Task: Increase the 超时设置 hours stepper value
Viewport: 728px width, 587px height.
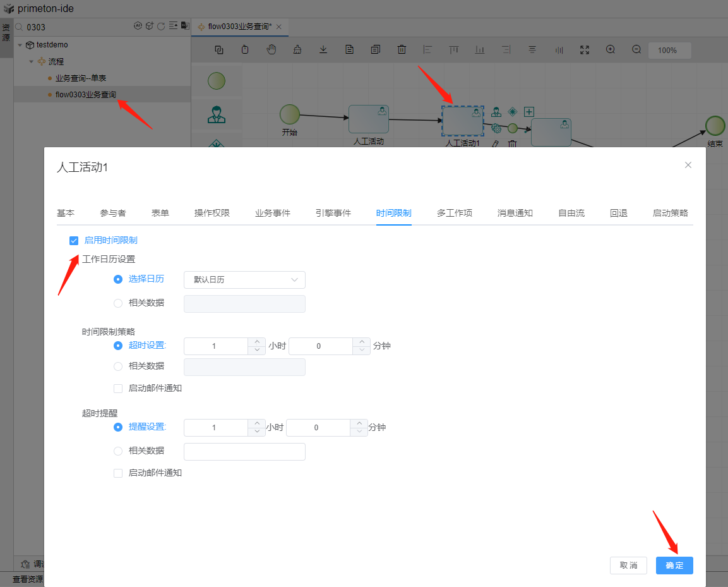Action: 256,342
